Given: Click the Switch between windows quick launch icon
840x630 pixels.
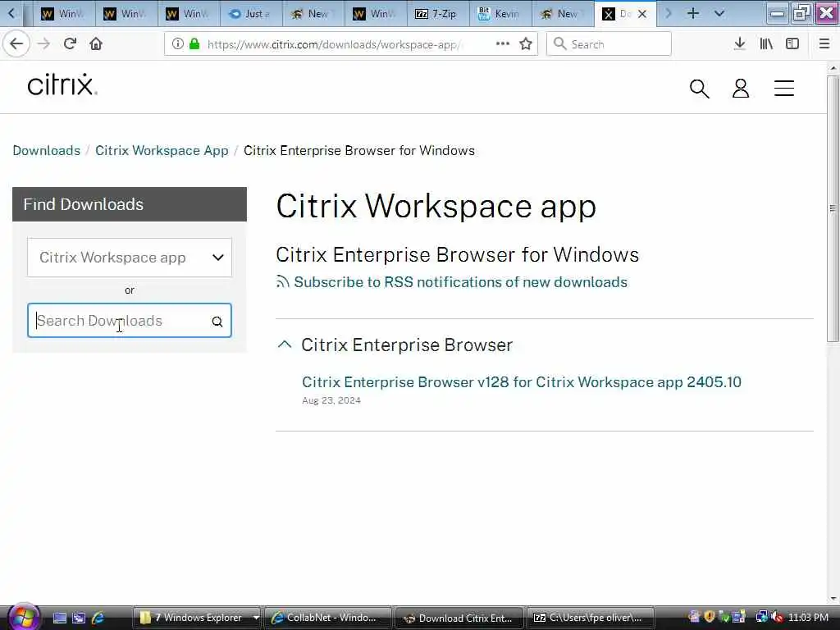Looking at the screenshot, I should coord(79,618).
